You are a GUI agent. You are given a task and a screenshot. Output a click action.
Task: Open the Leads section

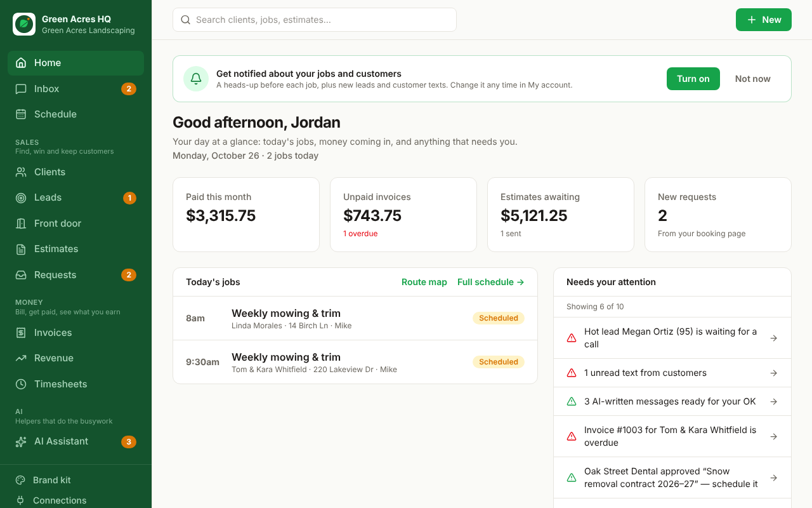75,197
